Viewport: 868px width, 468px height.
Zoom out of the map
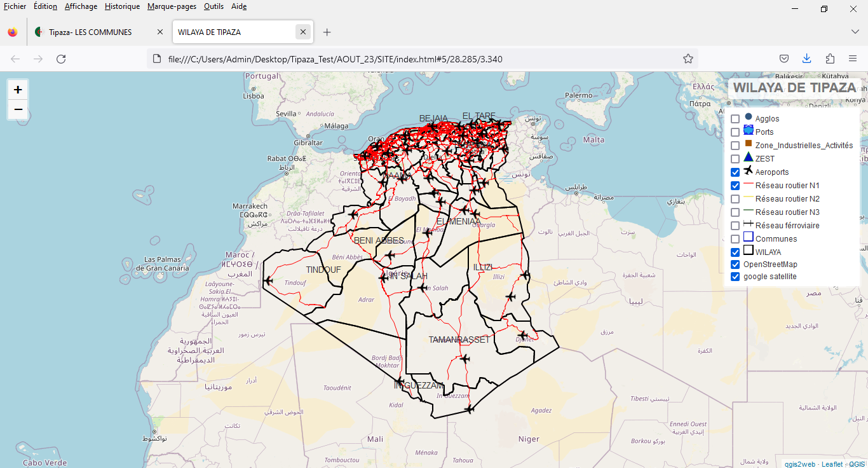coord(18,109)
